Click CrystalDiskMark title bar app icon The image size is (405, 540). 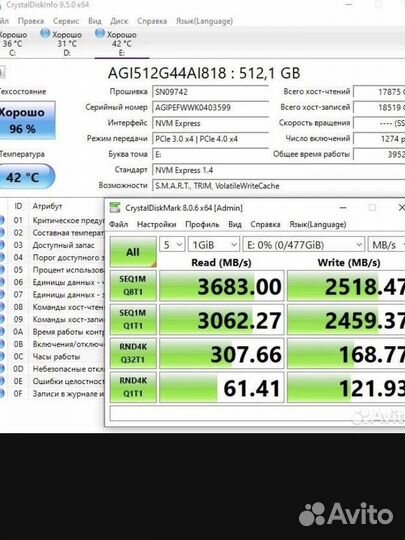(115, 208)
